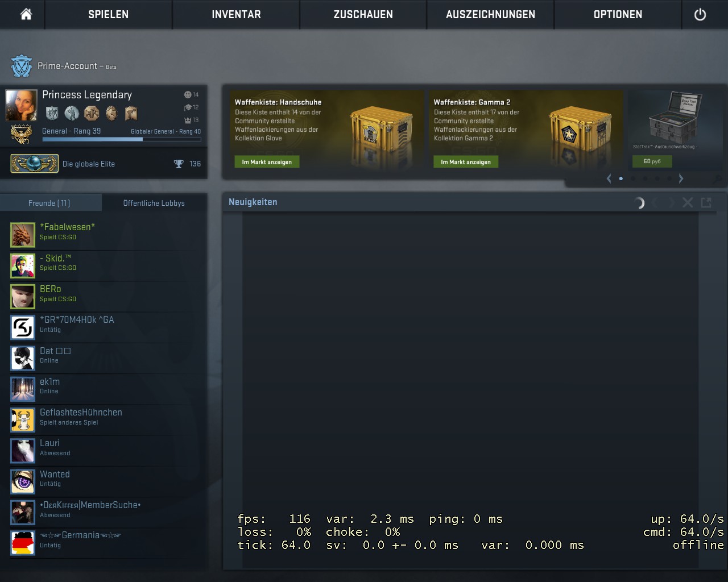The width and height of the screenshot is (728, 582).
Task: Click the ek1m friend avatar
Action: tap(23, 389)
